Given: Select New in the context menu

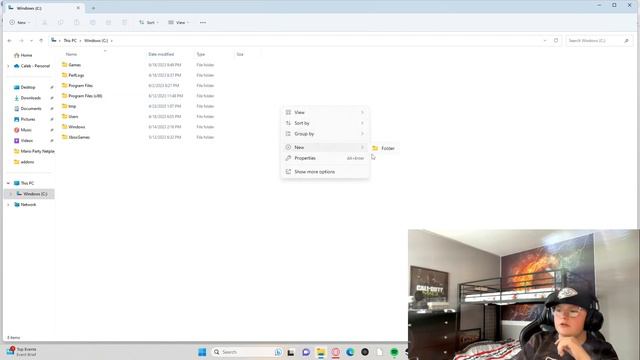Looking at the screenshot, I should [x=325, y=147].
